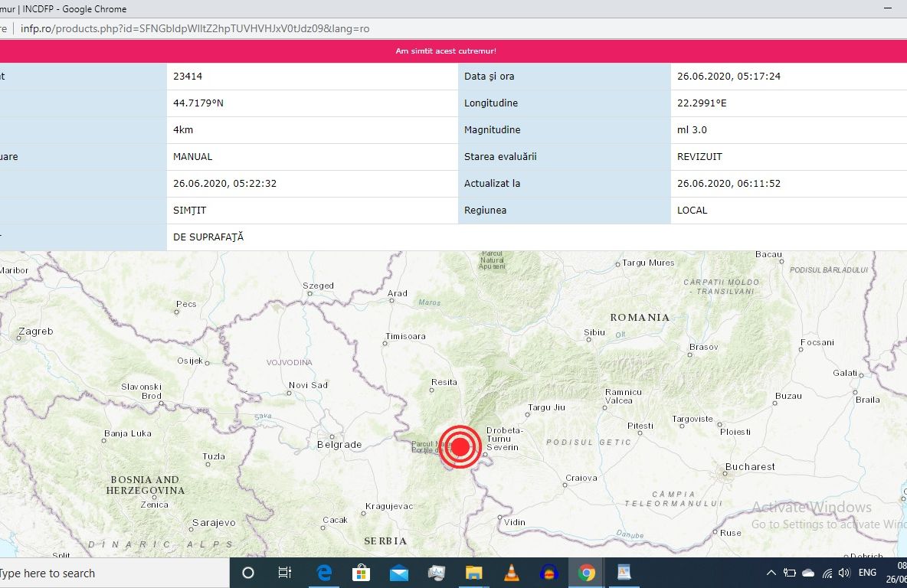The width and height of the screenshot is (907, 588).
Task: Launch Microsoft Edge from the taskbar
Action: coord(324,572)
